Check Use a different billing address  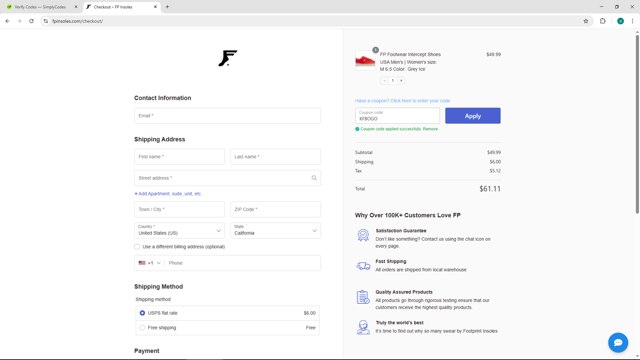click(x=137, y=247)
